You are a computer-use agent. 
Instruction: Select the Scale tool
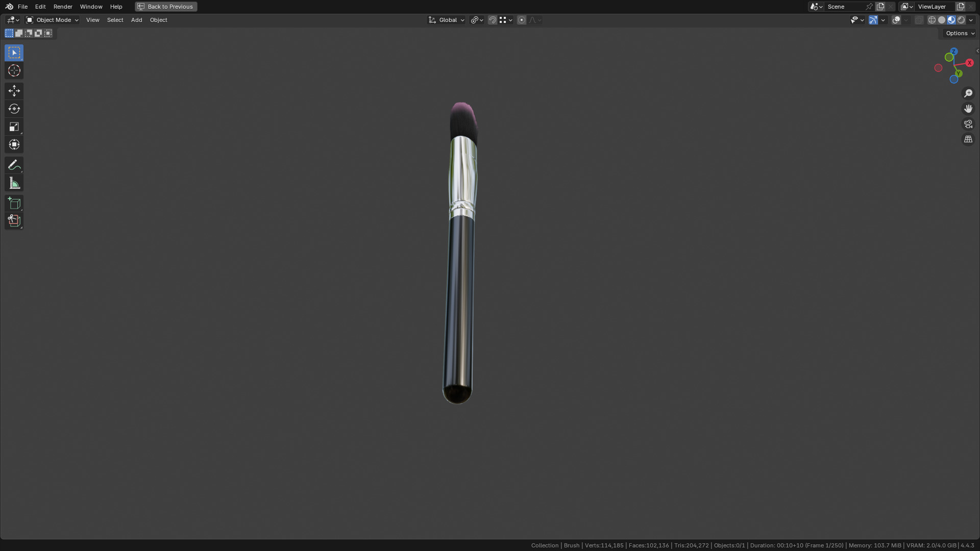(x=14, y=127)
